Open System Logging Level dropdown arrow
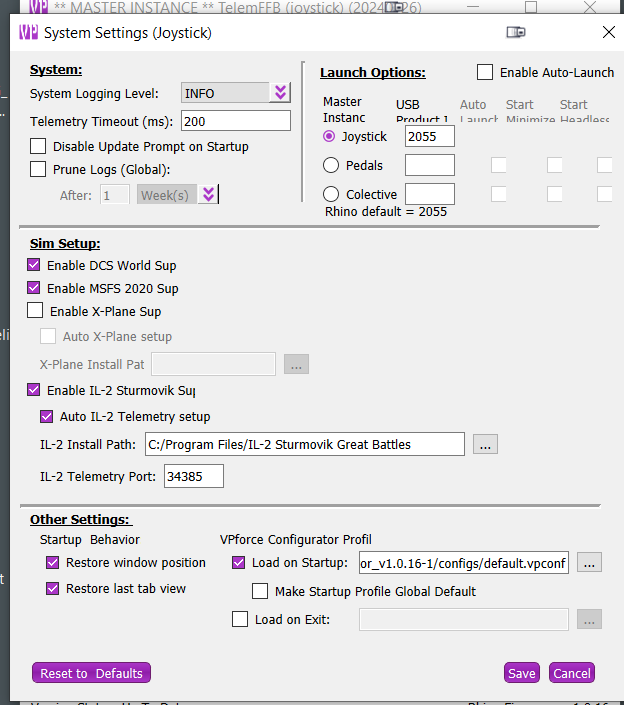This screenshot has width=624, height=705. [280, 93]
